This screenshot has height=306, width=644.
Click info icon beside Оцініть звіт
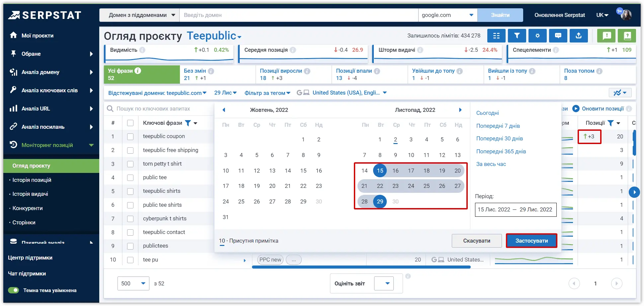(x=408, y=276)
